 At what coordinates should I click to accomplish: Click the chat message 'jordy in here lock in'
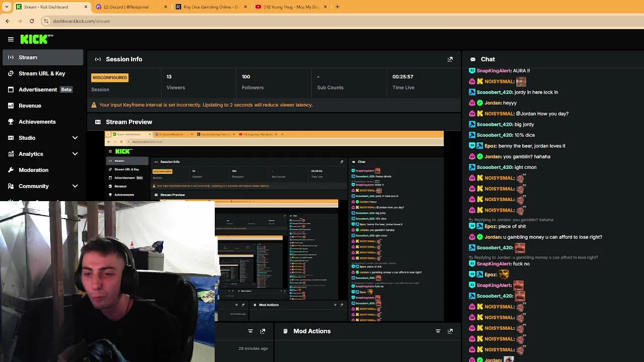click(537, 93)
